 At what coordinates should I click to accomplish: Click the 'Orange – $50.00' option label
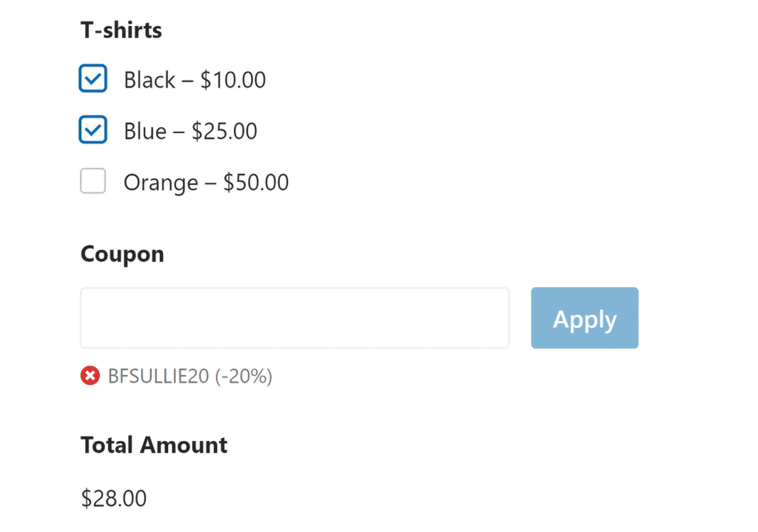tap(206, 183)
